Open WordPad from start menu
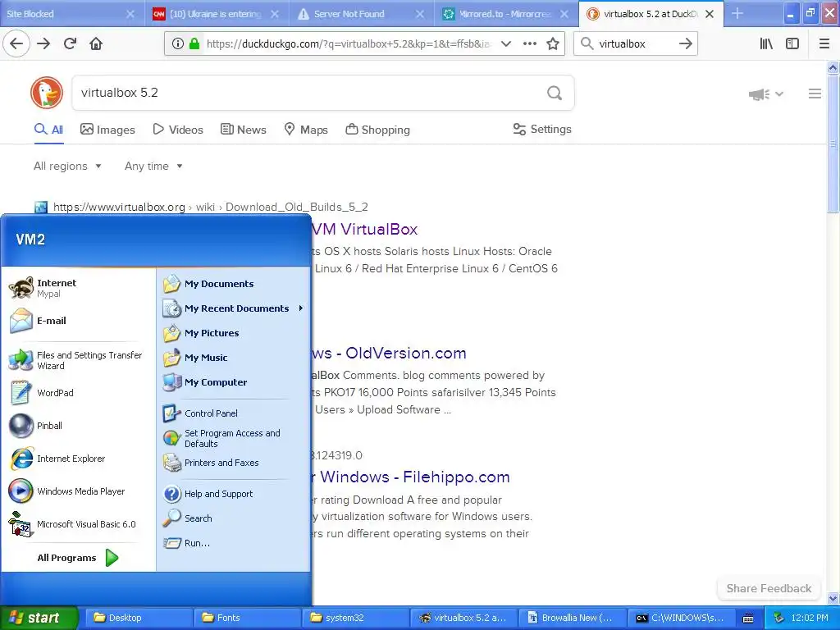 78,393
